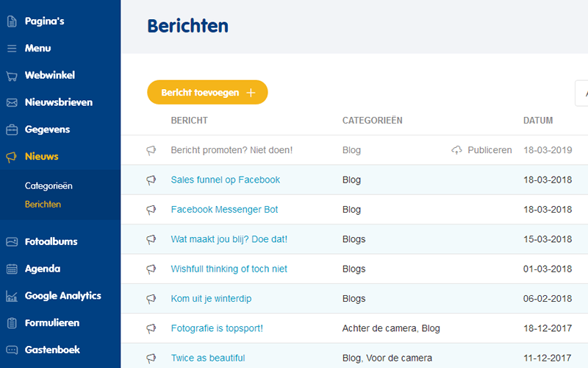
Task: Select Categorieën submenu under Nieuws
Action: pyautogui.click(x=49, y=186)
